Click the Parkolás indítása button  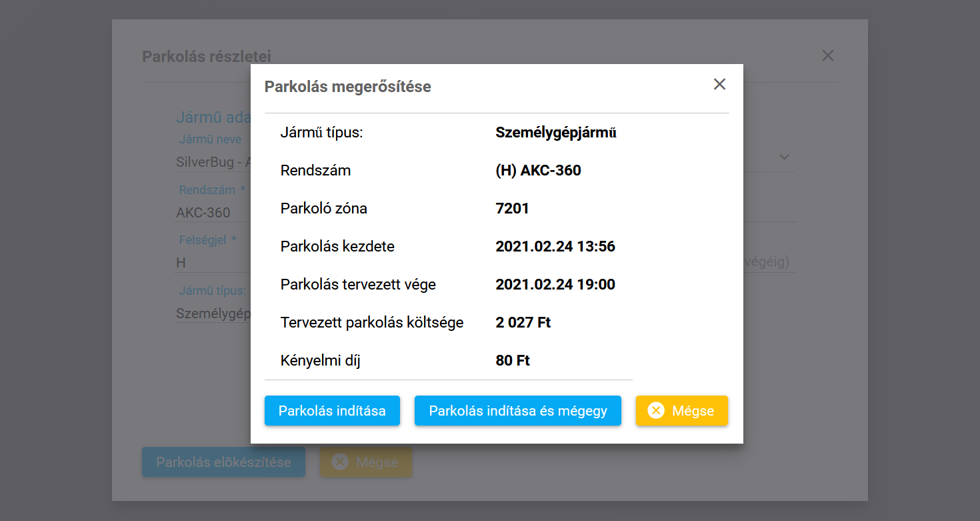point(332,411)
